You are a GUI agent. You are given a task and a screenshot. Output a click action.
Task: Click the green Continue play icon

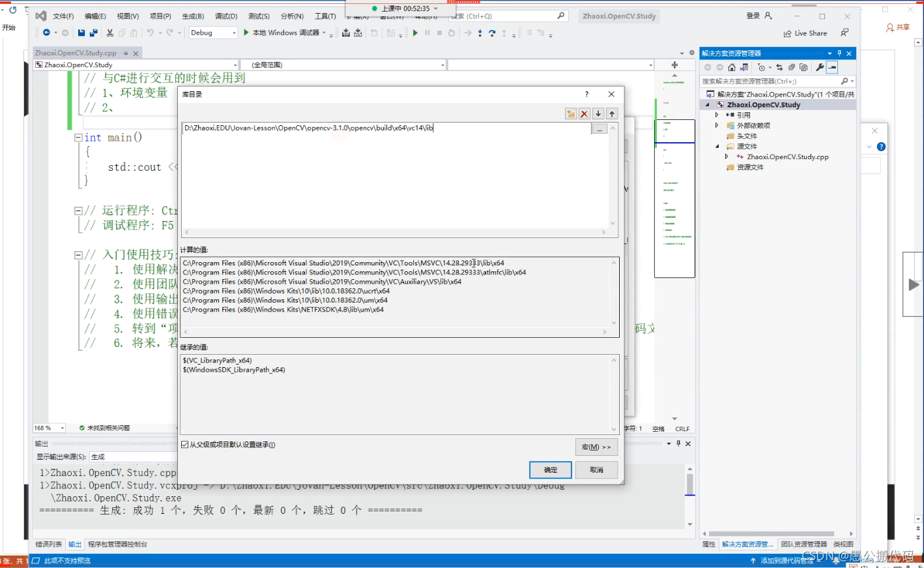(x=415, y=33)
